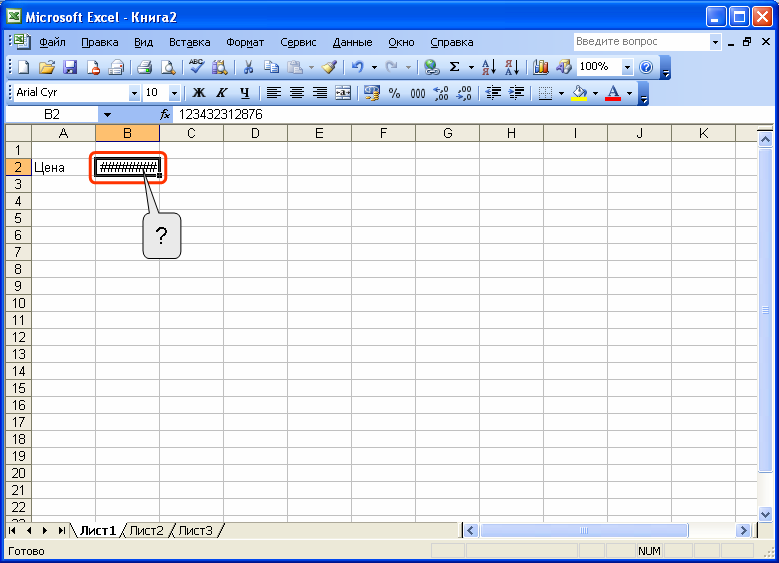This screenshot has height=563, width=779.
Task: Open an existing file via folder icon
Action: pos(47,67)
